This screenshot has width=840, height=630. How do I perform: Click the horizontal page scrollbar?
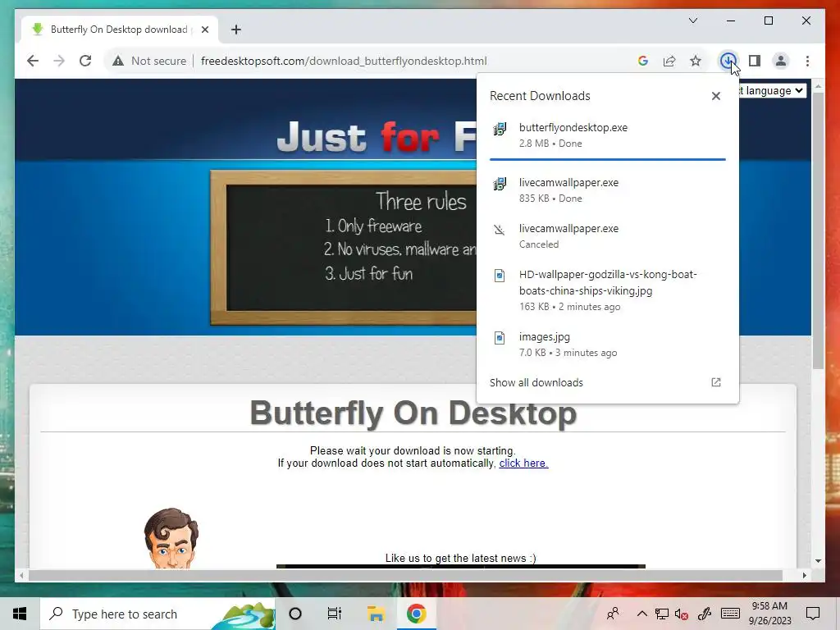coord(405,575)
